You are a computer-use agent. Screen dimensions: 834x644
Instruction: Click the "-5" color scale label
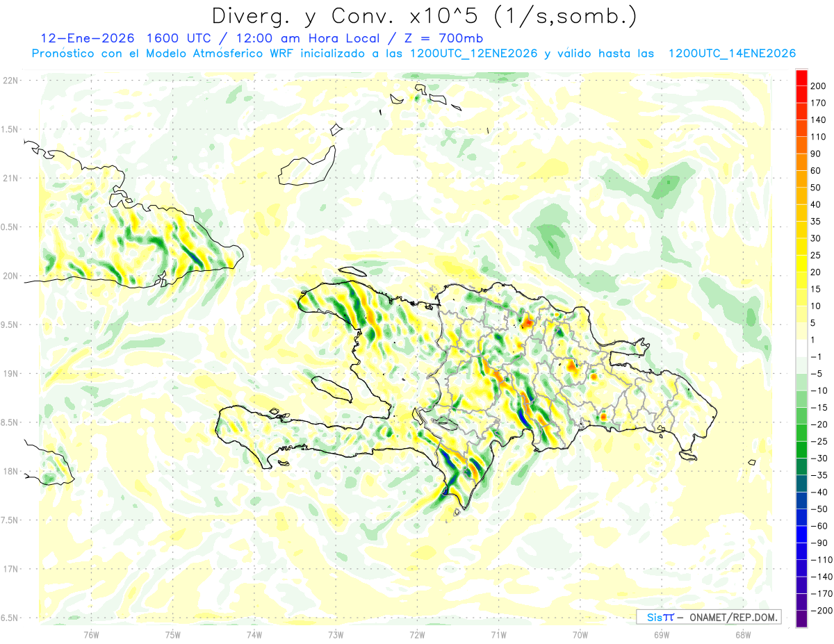(x=816, y=373)
